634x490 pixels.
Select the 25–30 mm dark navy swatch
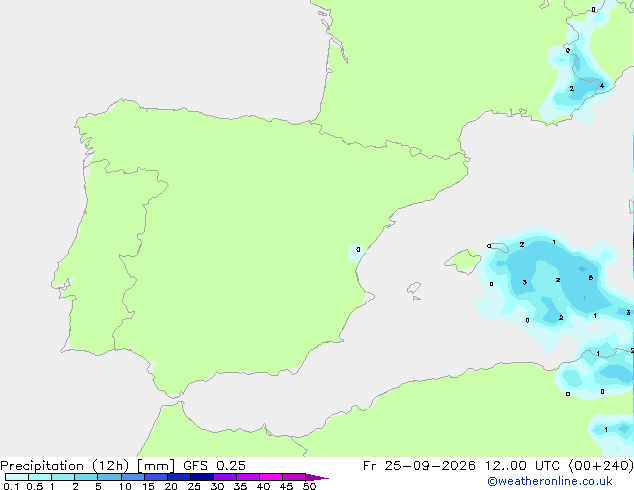pos(201,477)
